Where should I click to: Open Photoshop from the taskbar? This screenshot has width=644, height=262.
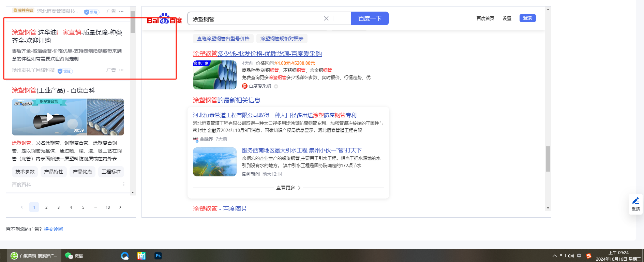[158, 256]
